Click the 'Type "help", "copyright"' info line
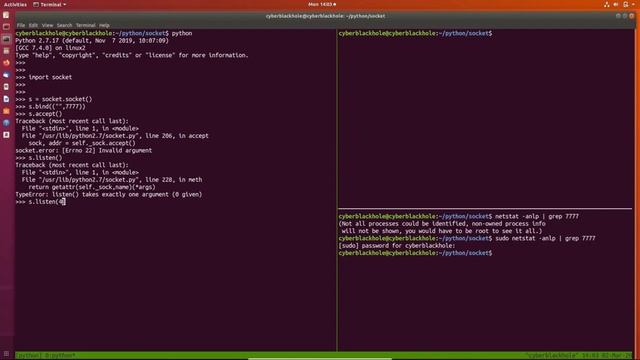The height and width of the screenshot is (360, 640). (x=132, y=55)
